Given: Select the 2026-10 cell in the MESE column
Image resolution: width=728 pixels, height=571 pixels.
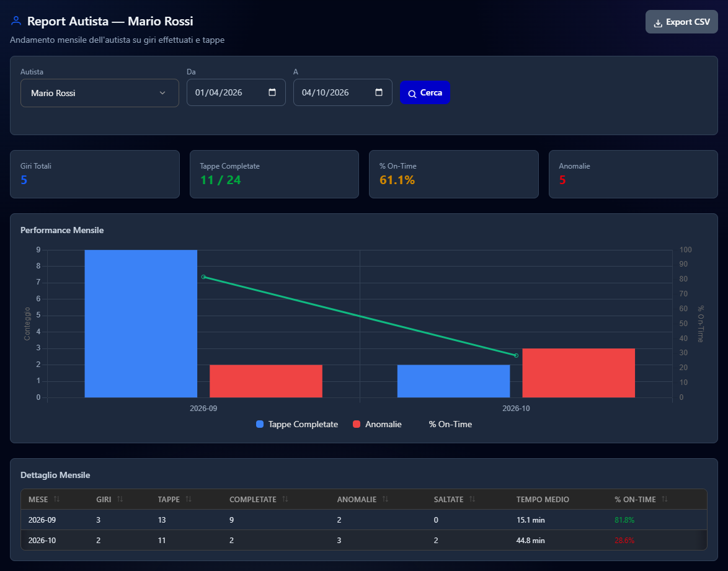Looking at the screenshot, I should (x=42, y=541).
